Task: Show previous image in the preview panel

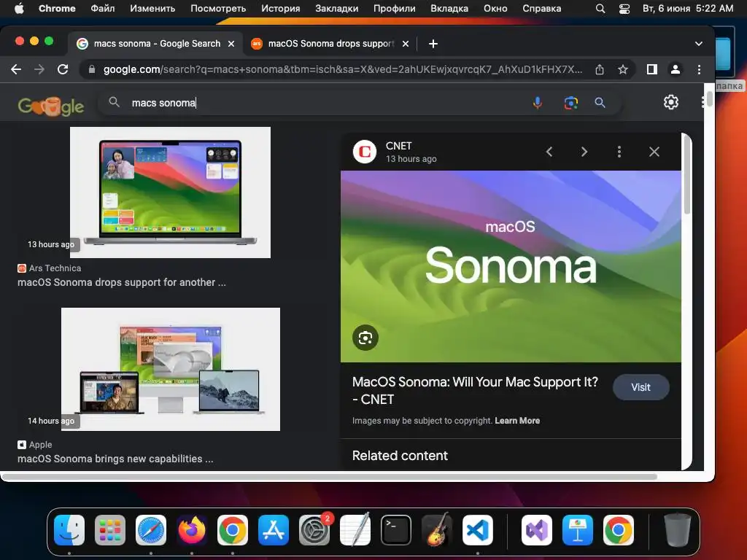Action: (549, 152)
